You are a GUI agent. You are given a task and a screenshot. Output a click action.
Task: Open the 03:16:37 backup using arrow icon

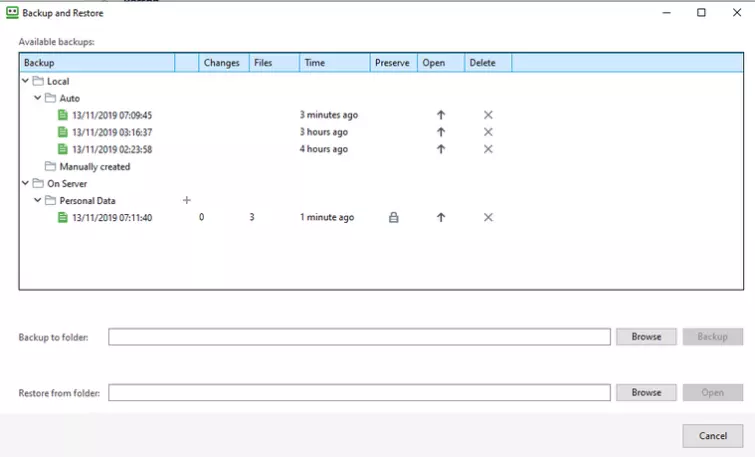point(440,132)
